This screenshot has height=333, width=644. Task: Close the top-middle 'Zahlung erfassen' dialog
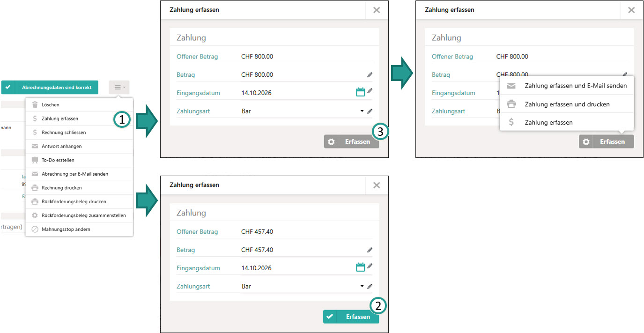pos(377,10)
